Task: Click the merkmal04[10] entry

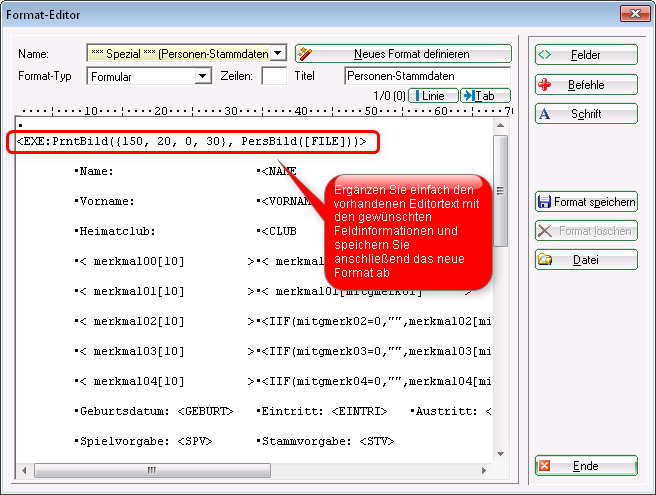Action: pyautogui.click(x=130, y=381)
